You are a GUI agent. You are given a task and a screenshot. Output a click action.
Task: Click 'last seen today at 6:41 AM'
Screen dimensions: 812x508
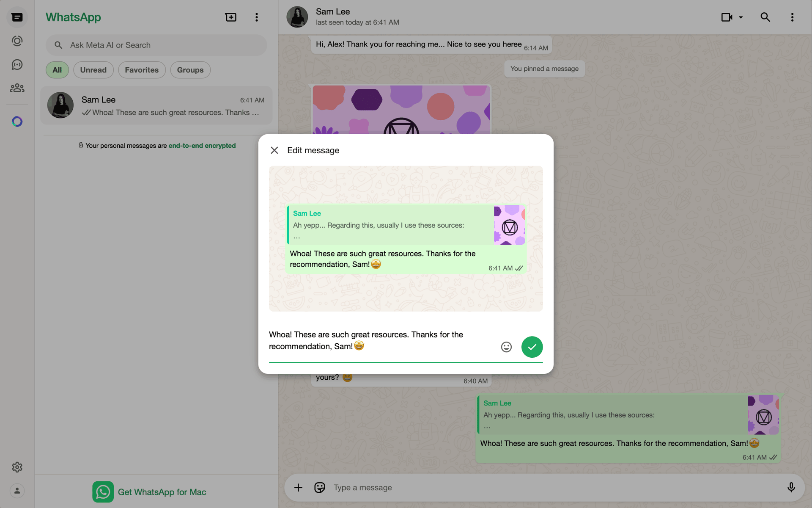point(357,22)
